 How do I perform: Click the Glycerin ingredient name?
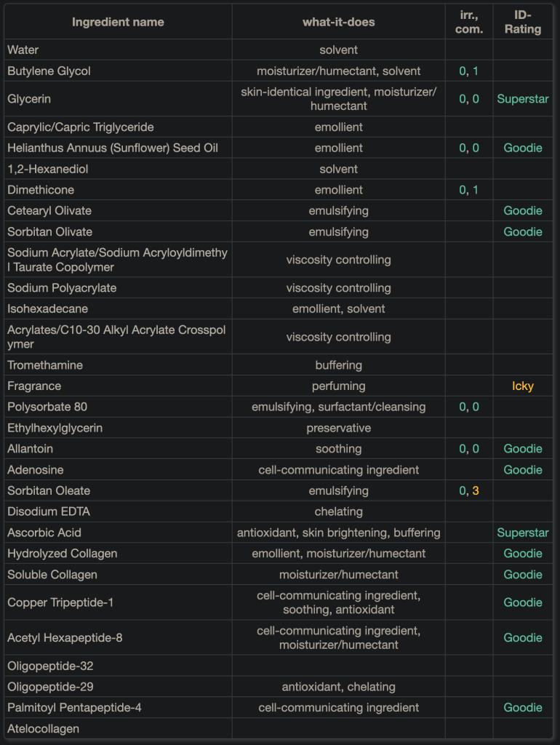click(x=29, y=99)
